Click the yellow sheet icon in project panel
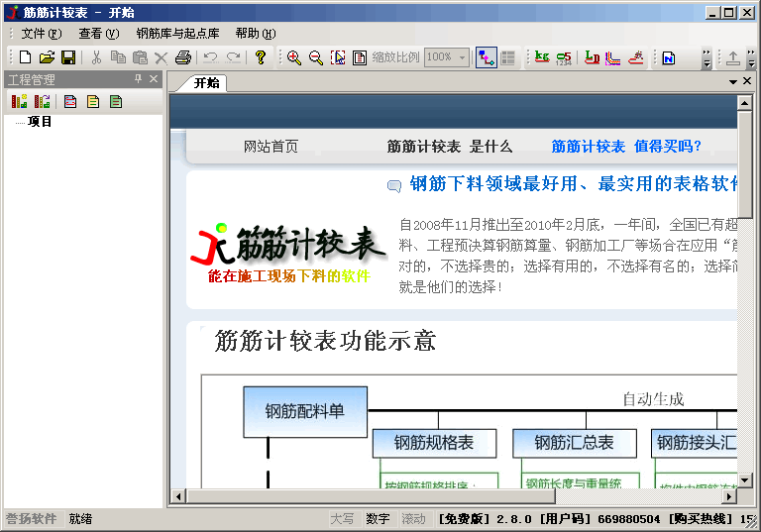Screen dimensions: 761x532 [93, 101]
